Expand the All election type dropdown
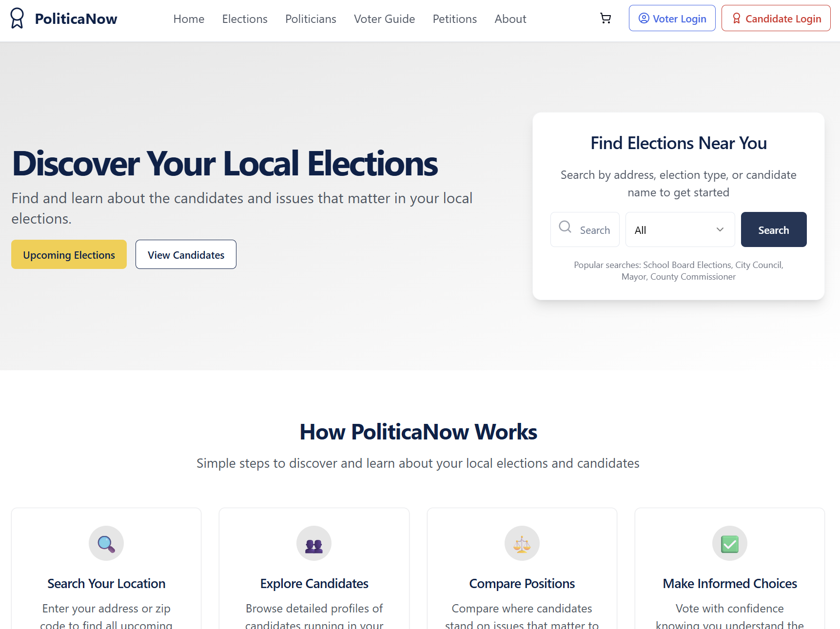The width and height of the screenshot is (840, 629). [x=680, y=230]
